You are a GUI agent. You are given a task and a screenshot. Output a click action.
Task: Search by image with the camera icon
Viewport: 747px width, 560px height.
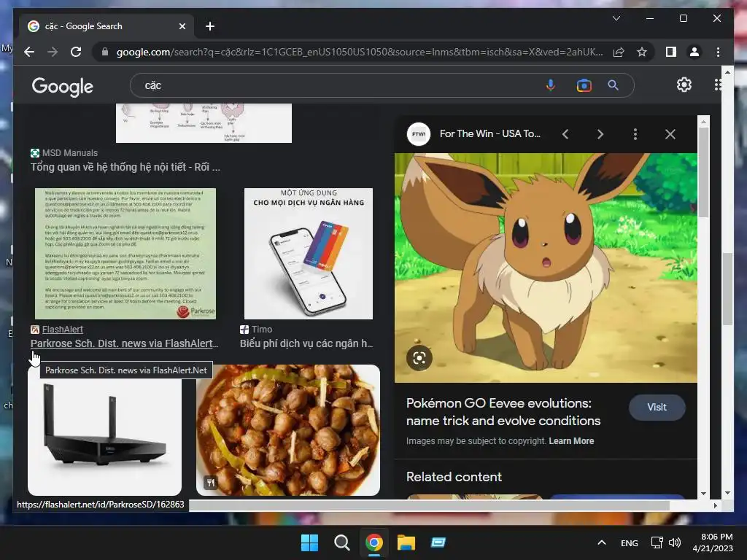pos(584,85)
